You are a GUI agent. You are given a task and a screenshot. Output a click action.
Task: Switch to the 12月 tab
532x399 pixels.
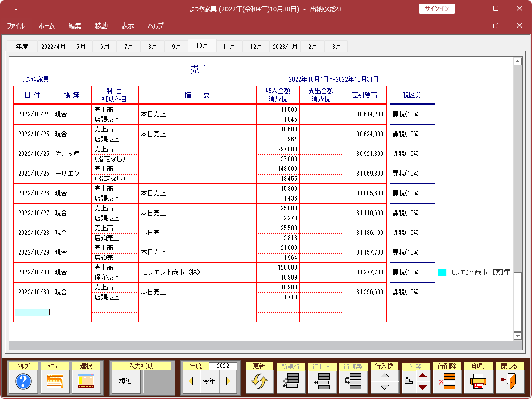[x=256, y=46]
